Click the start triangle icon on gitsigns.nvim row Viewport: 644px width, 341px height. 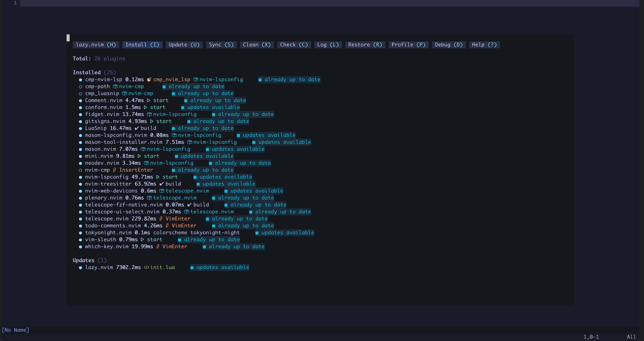152,121
